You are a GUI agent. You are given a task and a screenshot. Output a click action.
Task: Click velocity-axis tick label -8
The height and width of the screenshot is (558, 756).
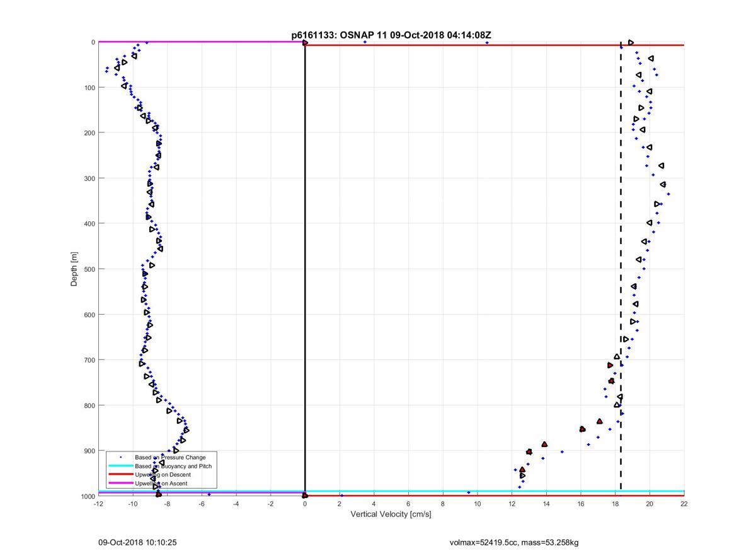point(168,504)
